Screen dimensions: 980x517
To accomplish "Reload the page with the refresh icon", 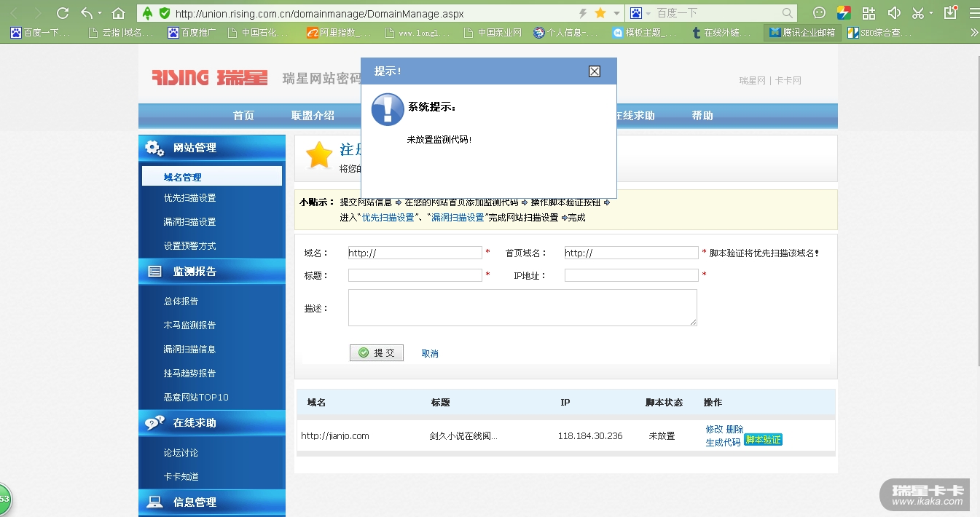I will coord(63,13).
